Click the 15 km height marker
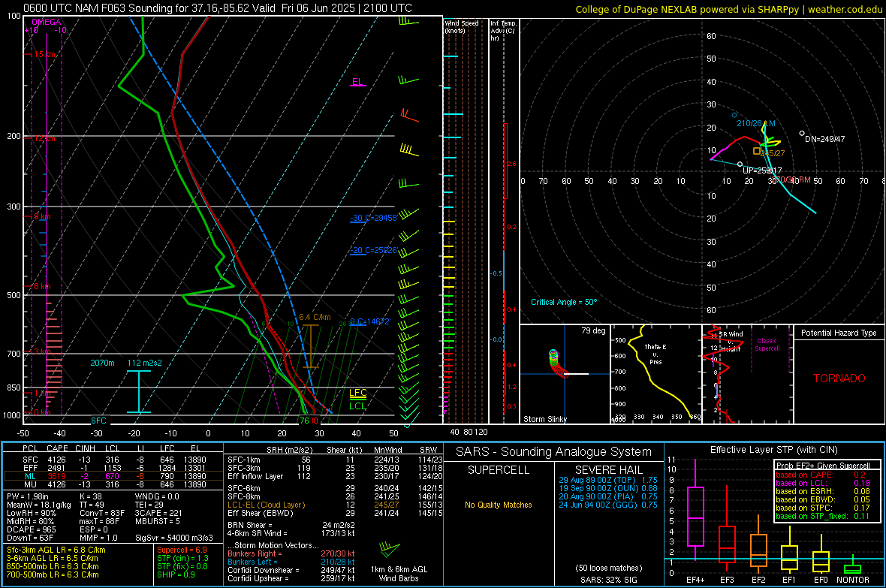 point(44,54)
